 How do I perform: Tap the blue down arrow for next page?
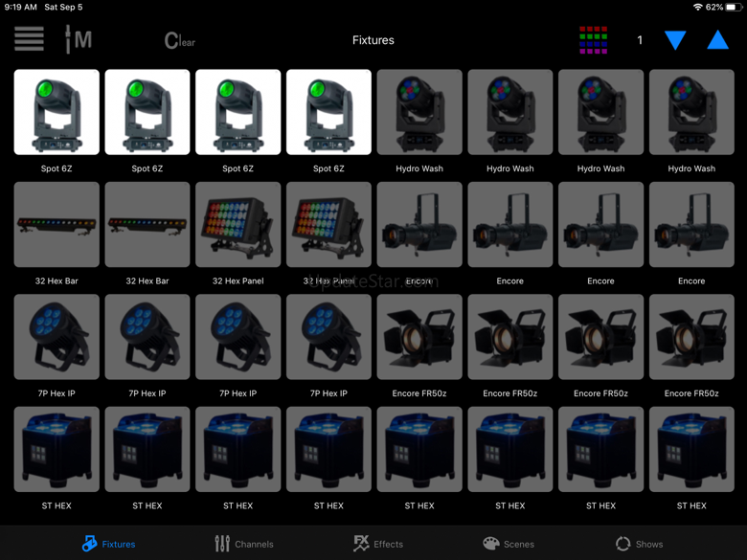click(x=675, y=40)
